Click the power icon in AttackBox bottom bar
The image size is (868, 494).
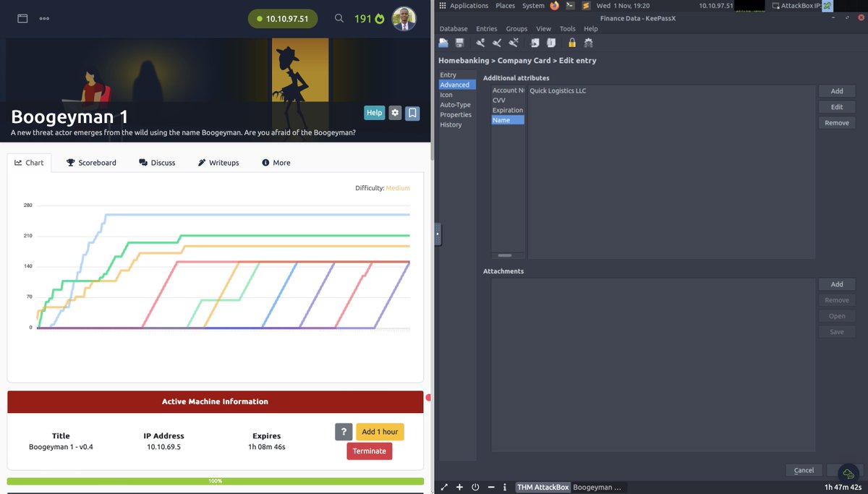[475, 487]
